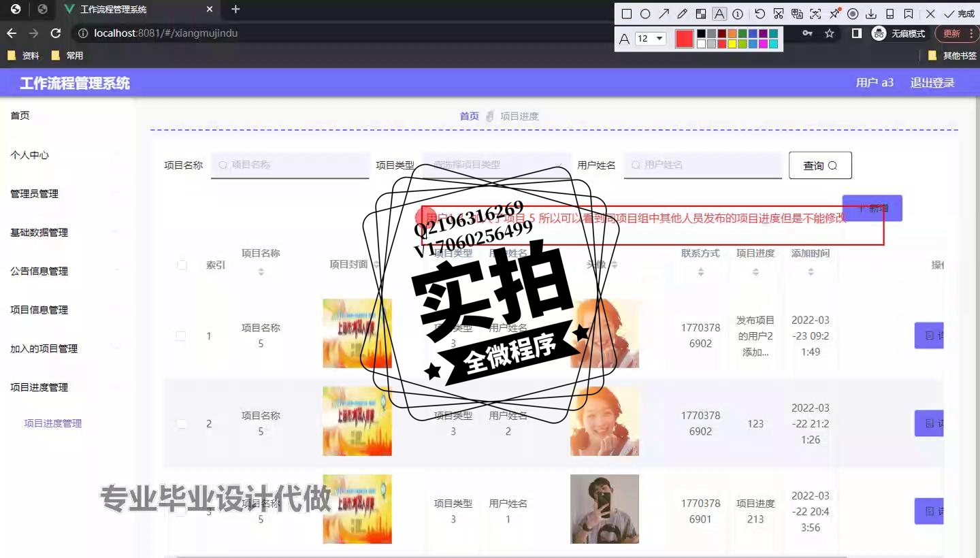Expand 项目信息管理 sidebar menu
980x558 pixels.
[67, 310]
